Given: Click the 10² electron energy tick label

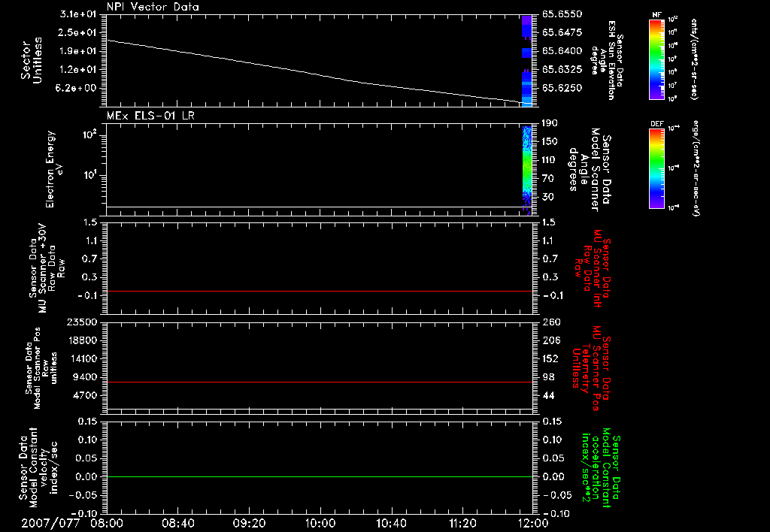Looking at the screenshot, I should click(x=89, y=135).
